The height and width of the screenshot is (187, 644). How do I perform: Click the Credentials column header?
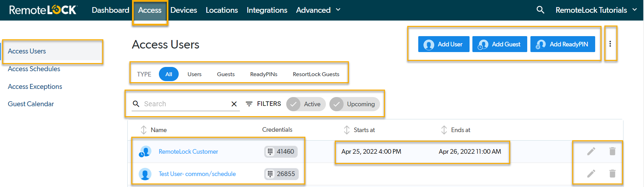tap(277, 130)
